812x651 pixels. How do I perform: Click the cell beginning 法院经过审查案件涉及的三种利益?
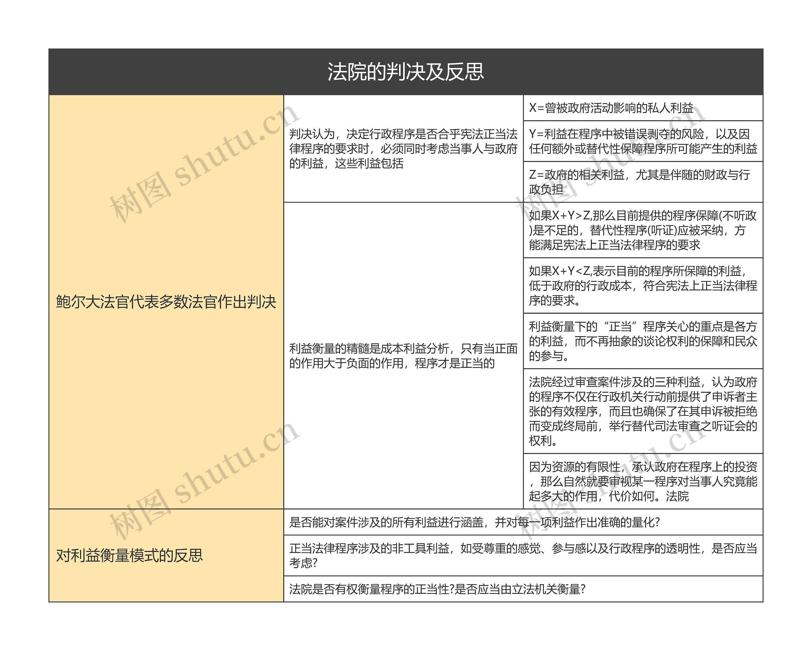point(643,411)
